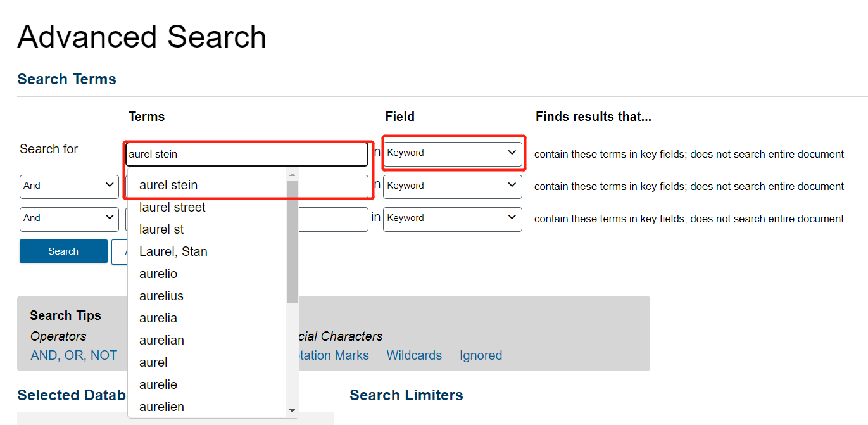
Task: Open the Ignored characters link
Action: click(x=481, y=355)
